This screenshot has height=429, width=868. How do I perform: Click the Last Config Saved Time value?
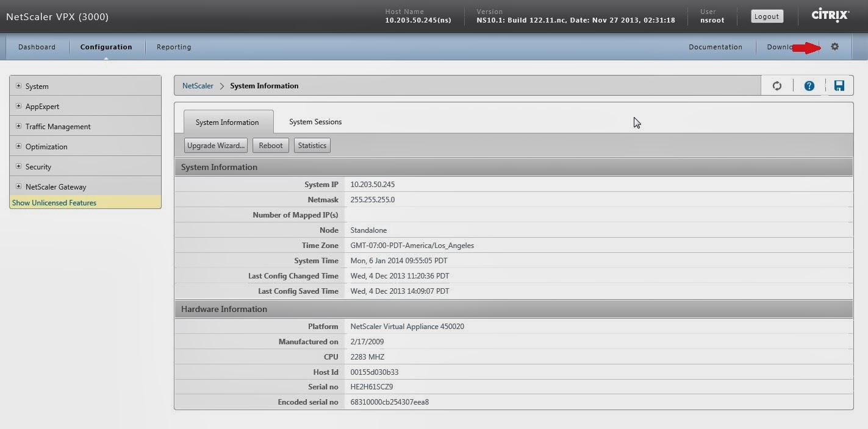(x=400, y=291)
